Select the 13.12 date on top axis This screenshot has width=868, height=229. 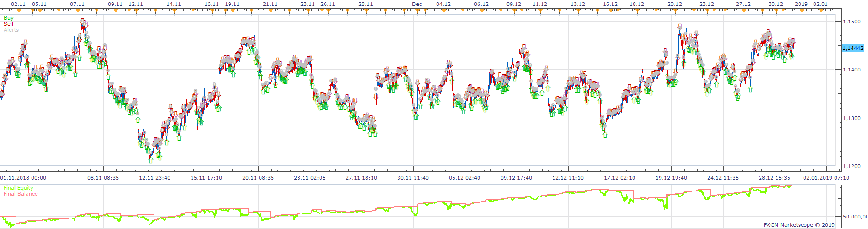point(578,4)
